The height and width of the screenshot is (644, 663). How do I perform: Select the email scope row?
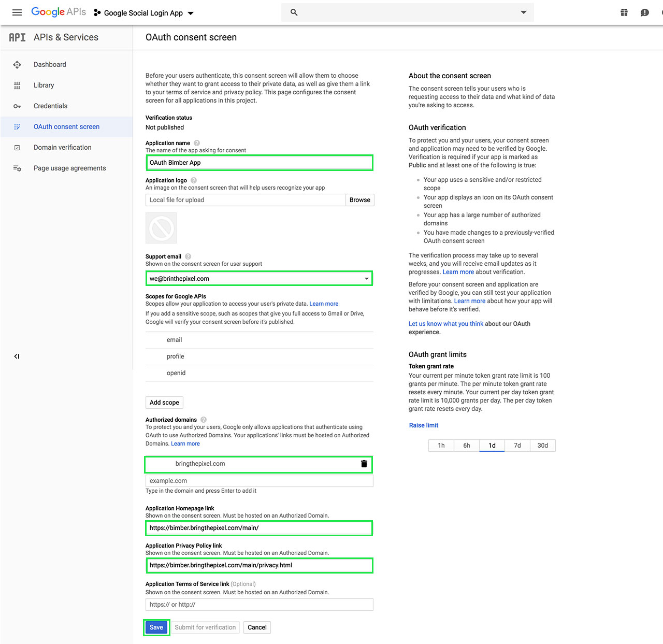[x=260, y=340]
